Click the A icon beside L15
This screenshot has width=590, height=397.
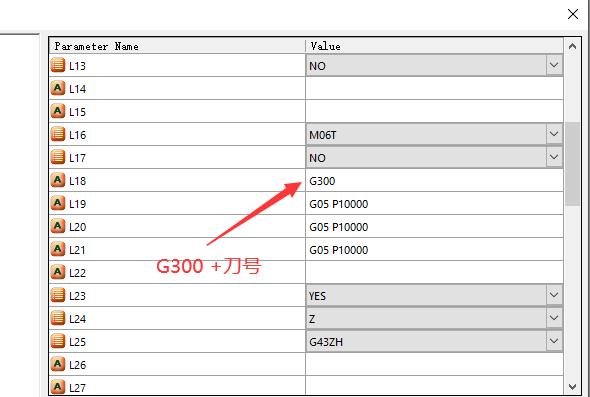[x=58, y=111]
